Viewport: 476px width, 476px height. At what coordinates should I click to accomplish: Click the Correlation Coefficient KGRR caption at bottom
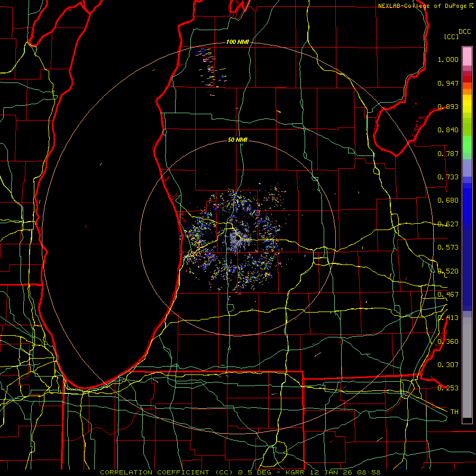(x=240, y=472)
